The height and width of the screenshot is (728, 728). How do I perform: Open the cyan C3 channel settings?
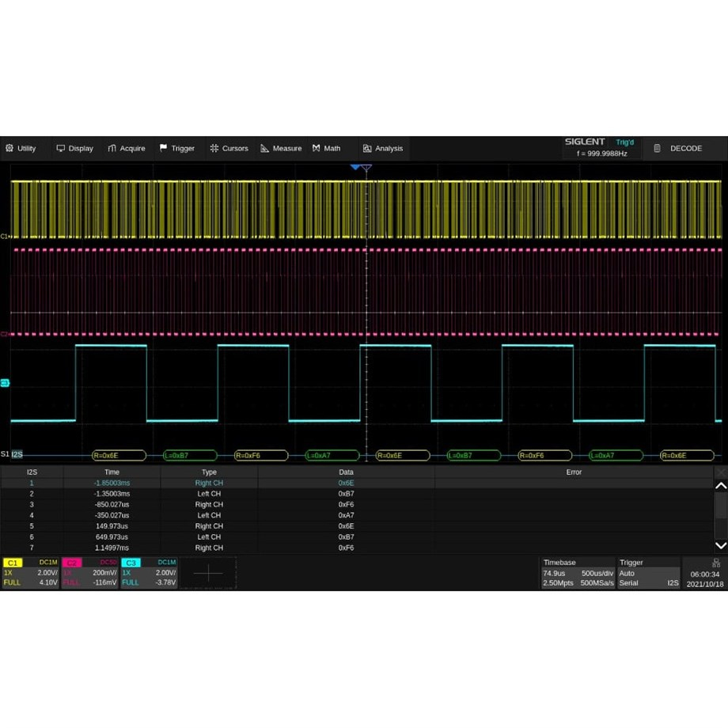[x=149, y=573]
